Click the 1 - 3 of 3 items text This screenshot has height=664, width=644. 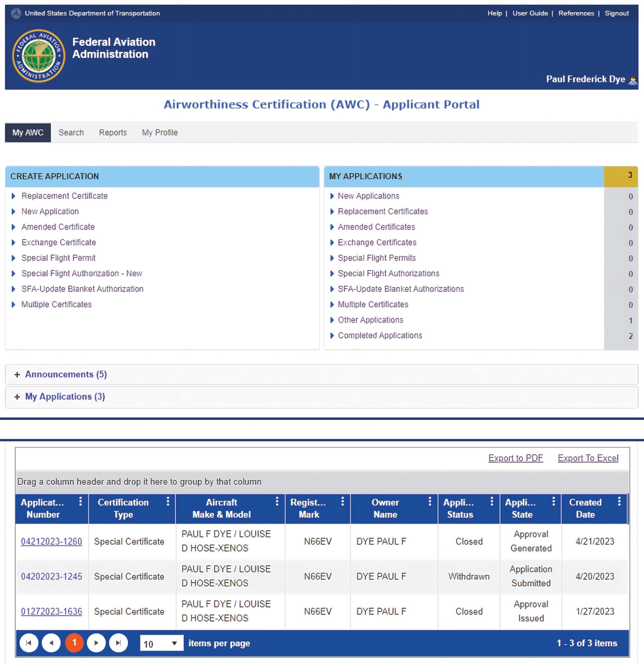pyautogui.click(x=587, y=643)
